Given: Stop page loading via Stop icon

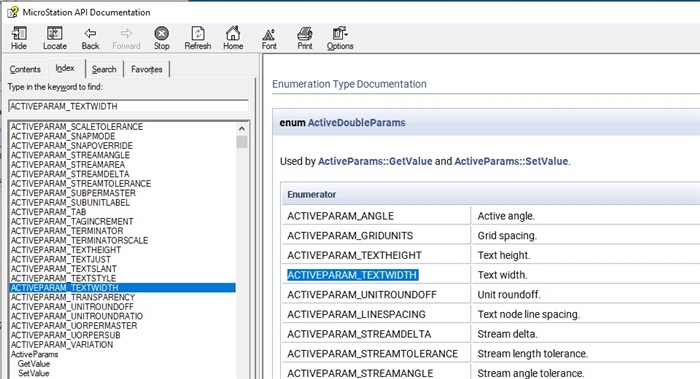Looking at the screenshot, I should pos(162,37).
